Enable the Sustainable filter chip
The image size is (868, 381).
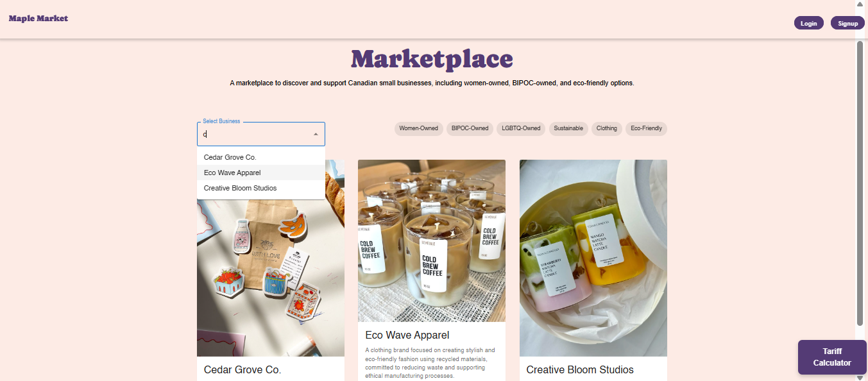pos(568,128)
